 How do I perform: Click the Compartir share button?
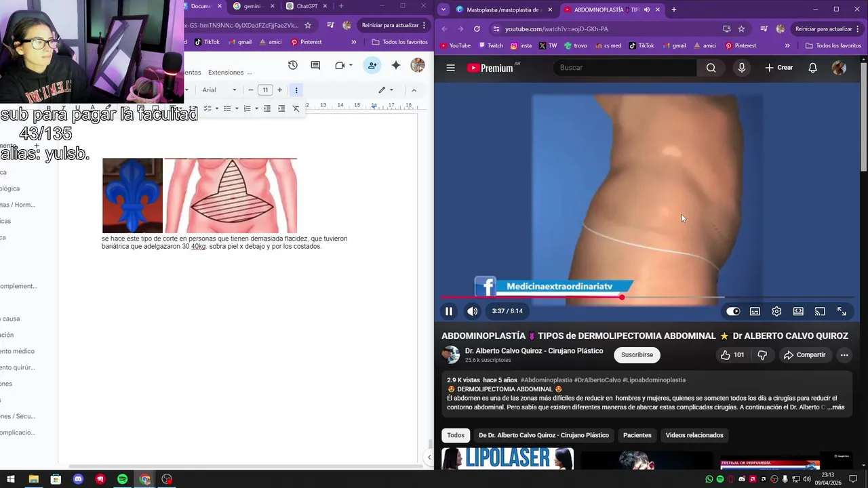point(805,354)
